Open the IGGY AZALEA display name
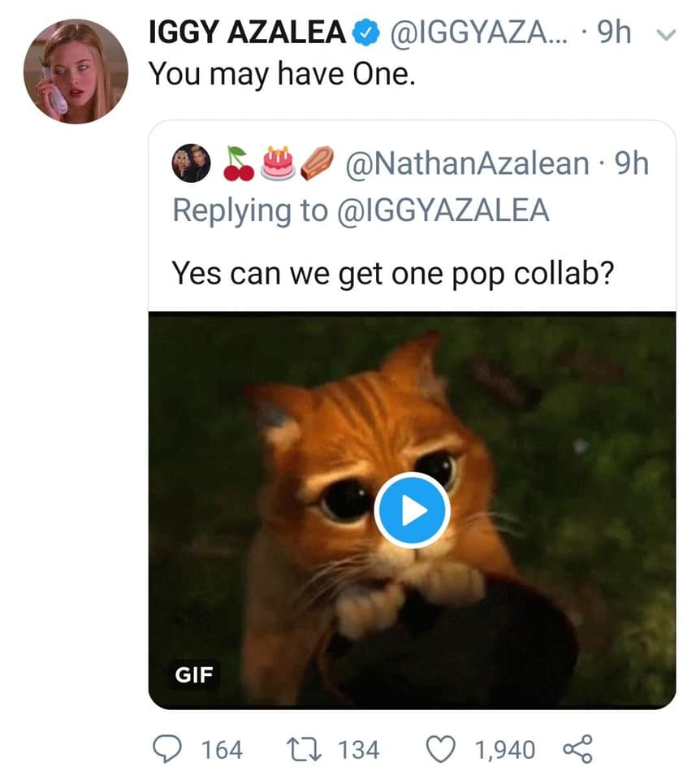The image size is (700, 780). point(247,32)
